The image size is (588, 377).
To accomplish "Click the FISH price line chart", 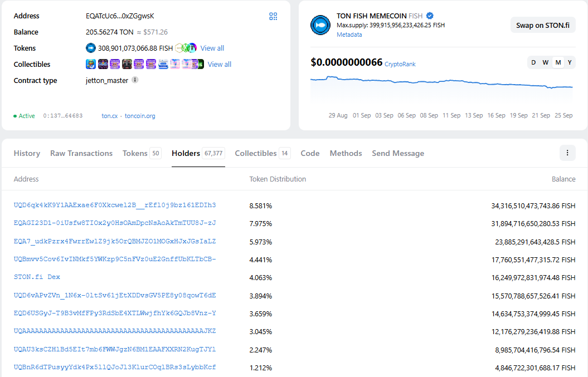I will [x=441, y=88].
